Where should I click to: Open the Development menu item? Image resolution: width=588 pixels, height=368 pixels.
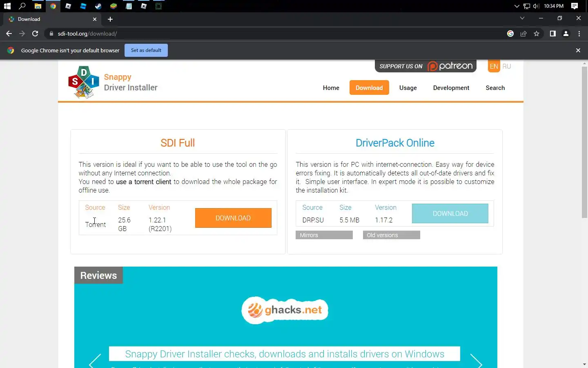click(451, 88)
